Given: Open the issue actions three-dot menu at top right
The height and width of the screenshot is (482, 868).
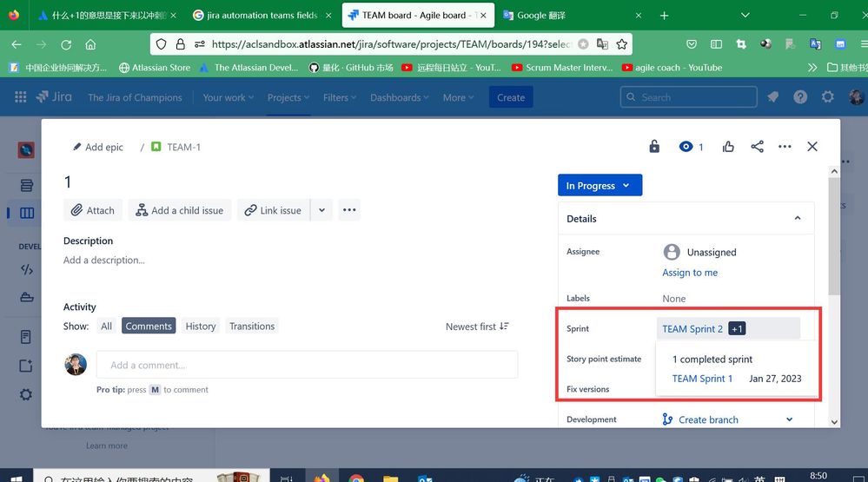Looking at the screenshot, I should click(x=785, y=147).
